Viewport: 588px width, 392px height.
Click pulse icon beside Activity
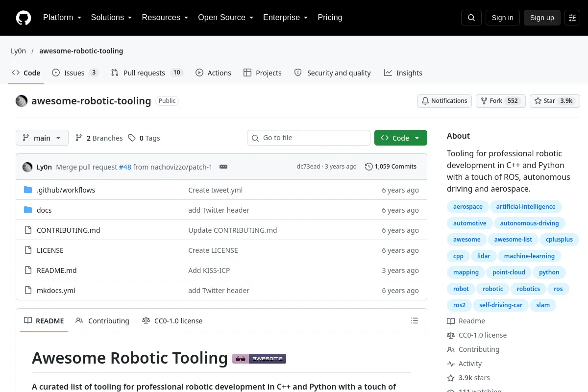click(451, 364)
